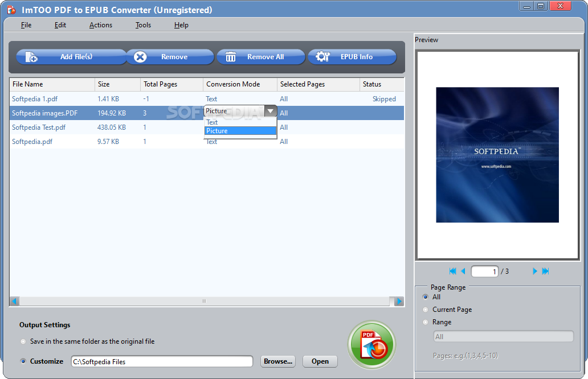
Task: Click the Remove All trash icon
Action: point(231,57)
